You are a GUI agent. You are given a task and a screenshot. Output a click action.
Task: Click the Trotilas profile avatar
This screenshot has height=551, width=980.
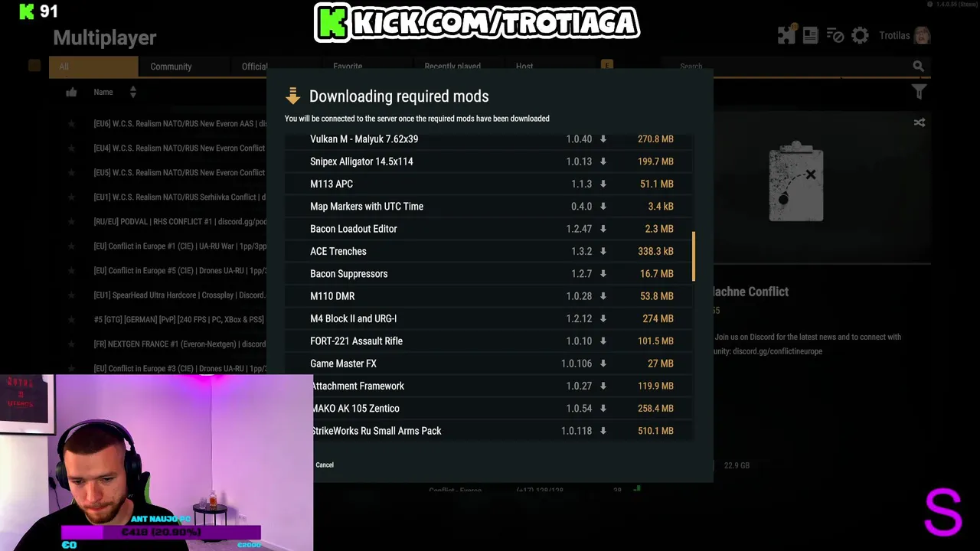coord(922,35)
